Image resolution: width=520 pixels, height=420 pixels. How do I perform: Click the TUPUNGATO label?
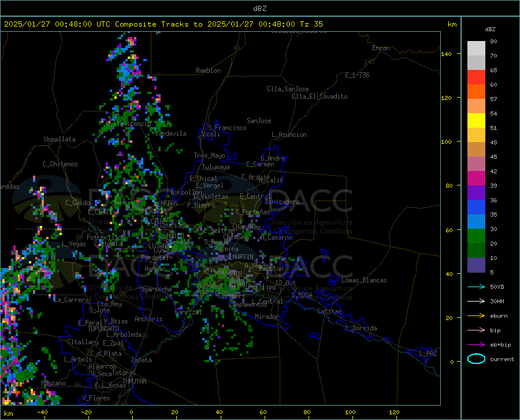pos(103,329)
